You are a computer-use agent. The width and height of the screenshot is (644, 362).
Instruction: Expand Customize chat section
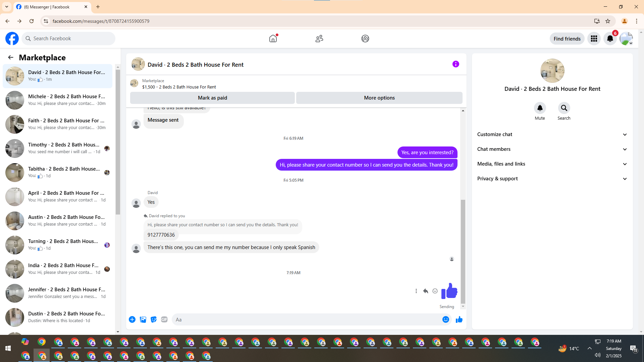tap(552, 134)
